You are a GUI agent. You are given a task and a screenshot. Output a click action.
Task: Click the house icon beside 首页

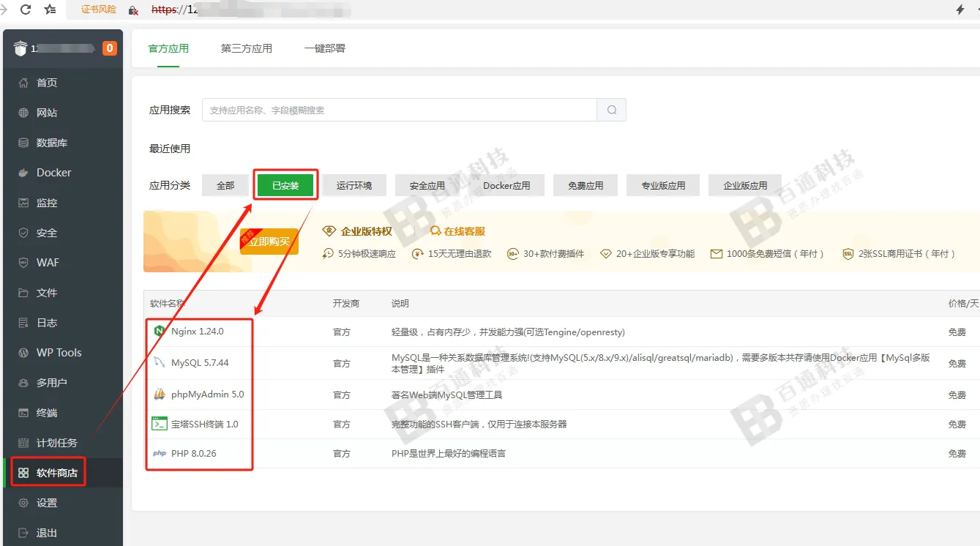(23, 83)
